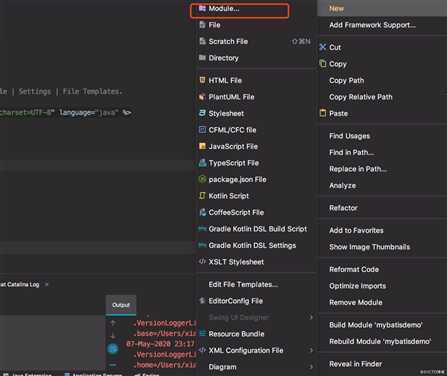Open the Analyze menu item

[342, 186]
